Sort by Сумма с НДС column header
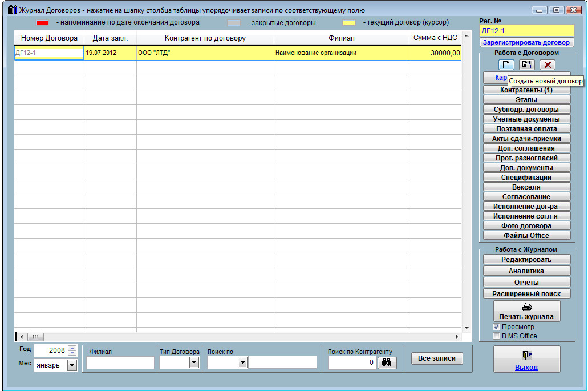 pos(435,38)
